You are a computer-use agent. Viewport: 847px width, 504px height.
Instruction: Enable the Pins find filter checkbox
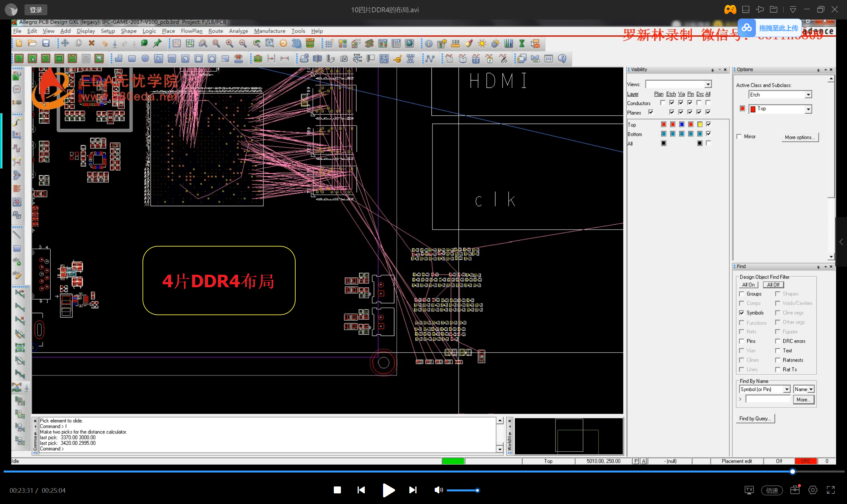(x=742, y=341)
